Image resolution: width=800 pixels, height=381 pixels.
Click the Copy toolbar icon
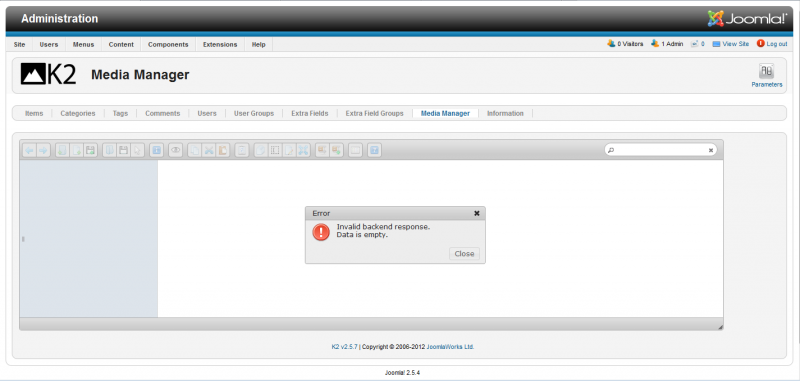click(194, 150)
